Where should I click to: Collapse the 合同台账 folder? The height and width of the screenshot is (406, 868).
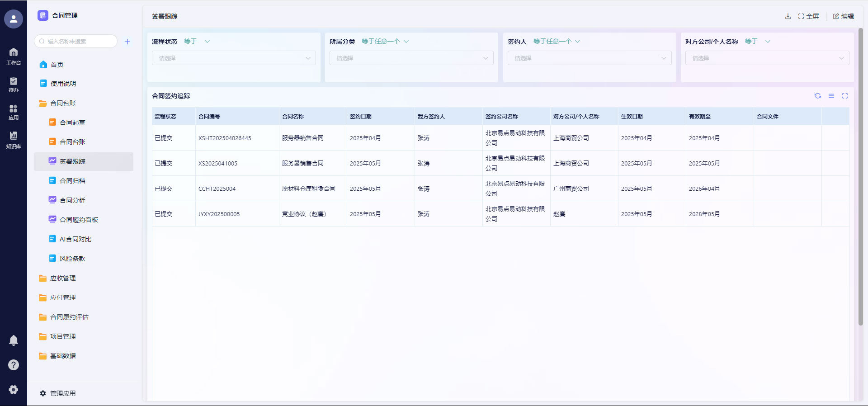pos(63,104)
